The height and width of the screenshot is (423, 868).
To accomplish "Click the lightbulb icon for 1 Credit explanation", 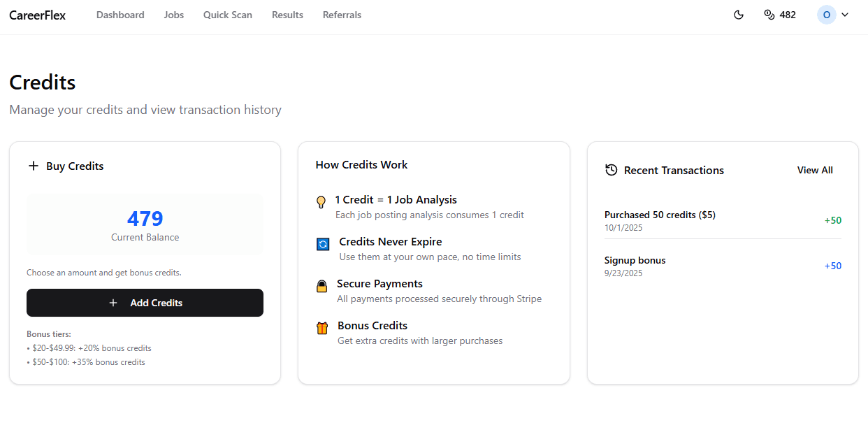I will coord(321,202).
